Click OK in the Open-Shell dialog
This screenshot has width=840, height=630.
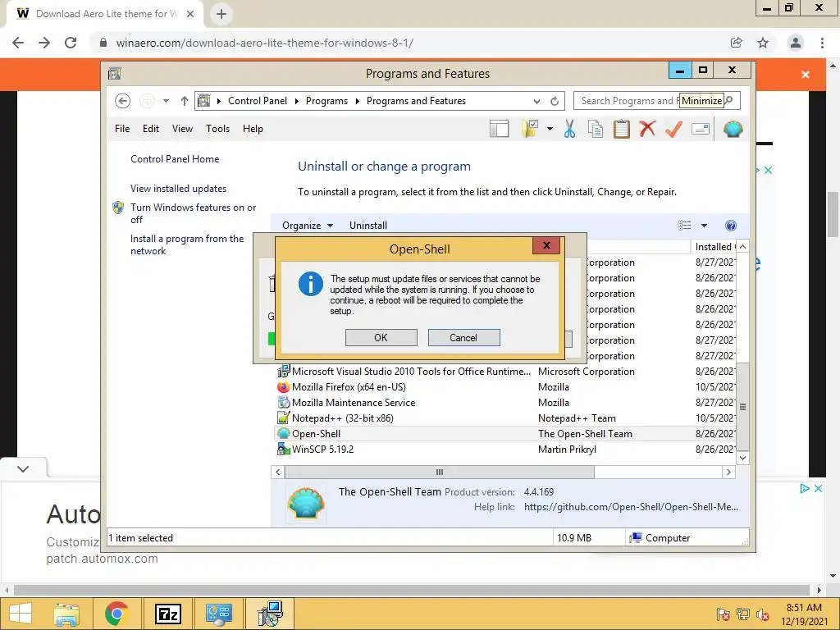(381, 337)
